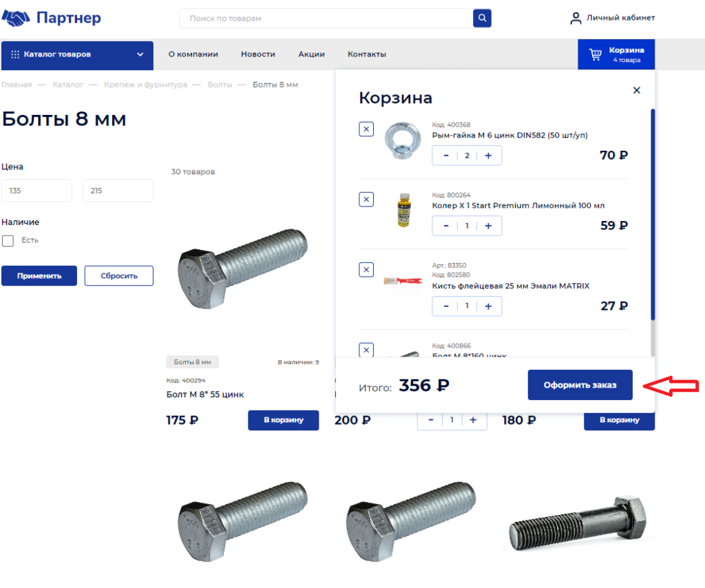Close the Корзина panel with X
This screenshot has width=705, height=588.
[x=637, y=90]
